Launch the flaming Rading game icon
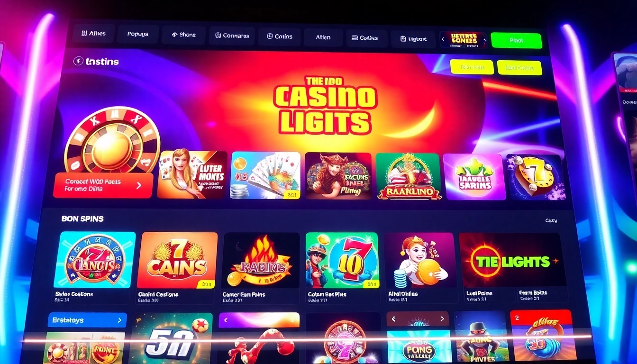637x364 pixels. [260, 260]
